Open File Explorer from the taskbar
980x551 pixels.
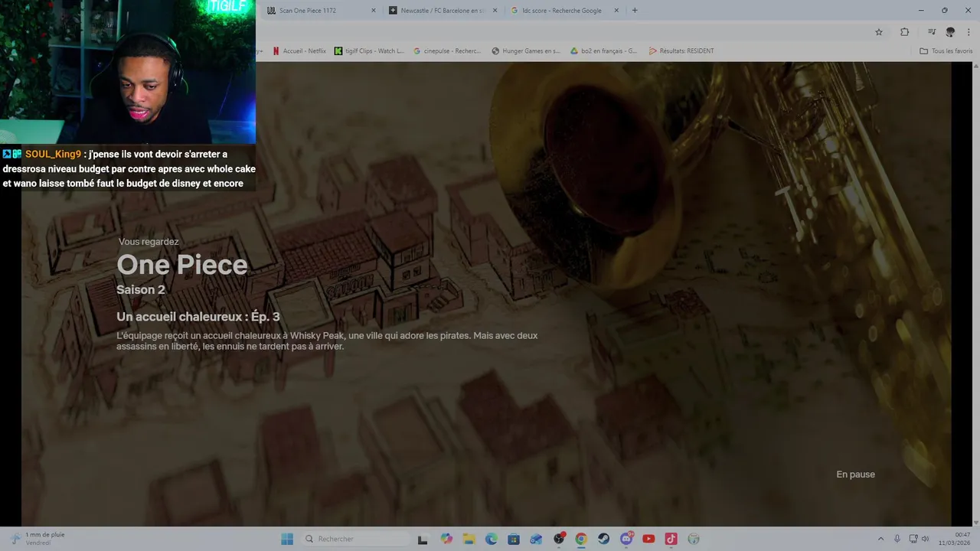coord(469,539)
